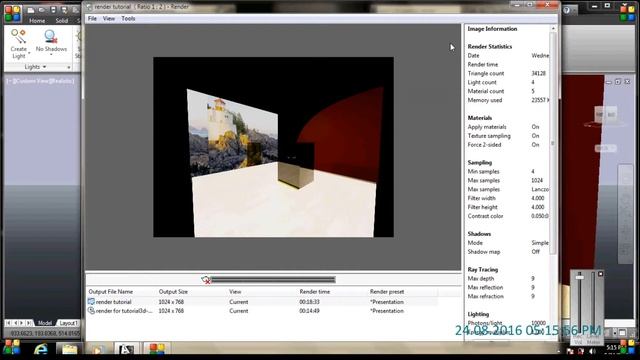Click the Force 2-sided row
Screen dimensions: 640x360
click(x=508, y=145)
